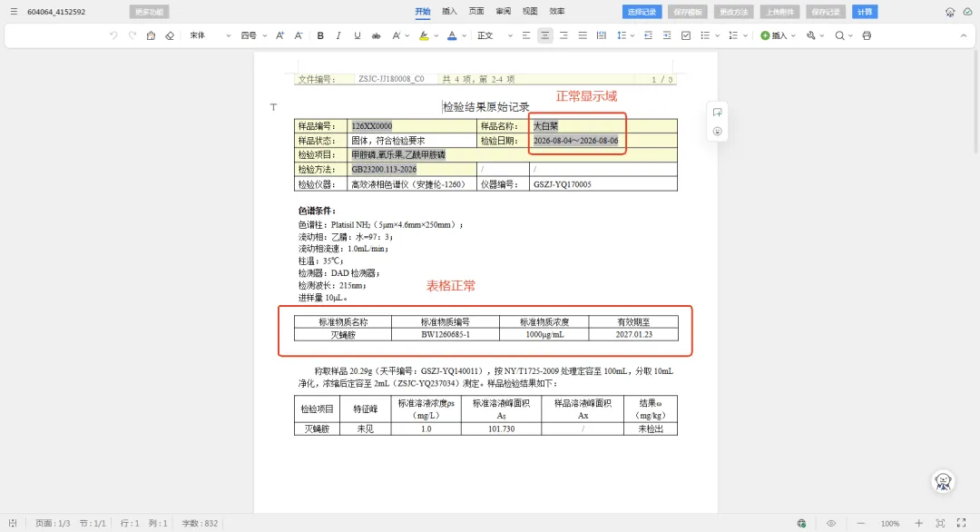The height and width of the screenshot is (532, 980).
Task: Undo the last action
Action: click(x=113, y=35)
